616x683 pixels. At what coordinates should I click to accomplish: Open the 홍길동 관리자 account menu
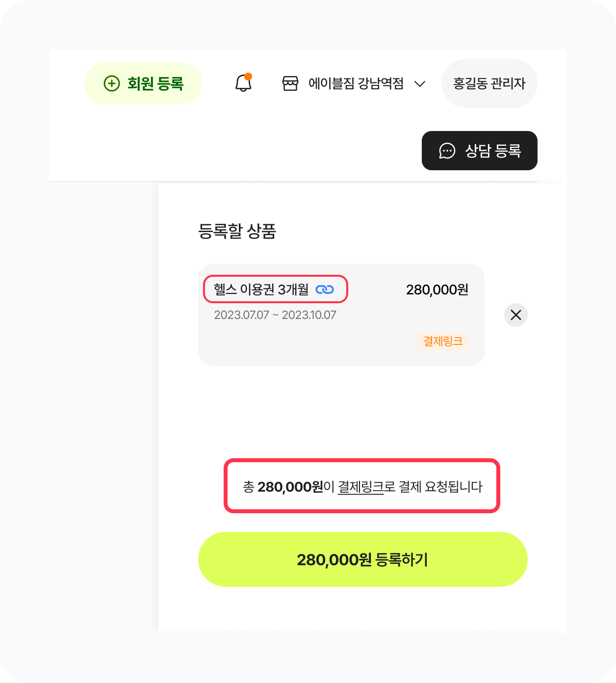tap(489, 83)
